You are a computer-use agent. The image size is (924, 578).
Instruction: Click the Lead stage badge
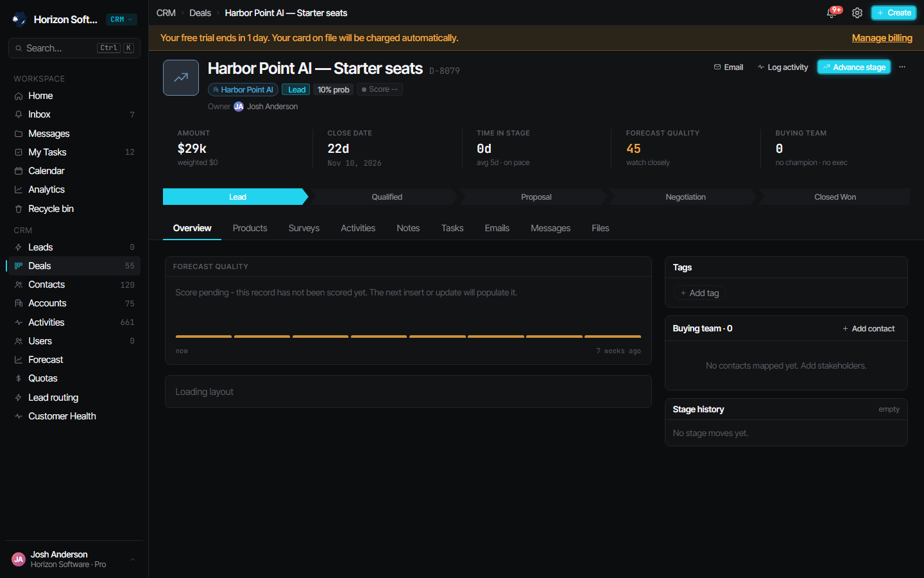coord(296,89)
